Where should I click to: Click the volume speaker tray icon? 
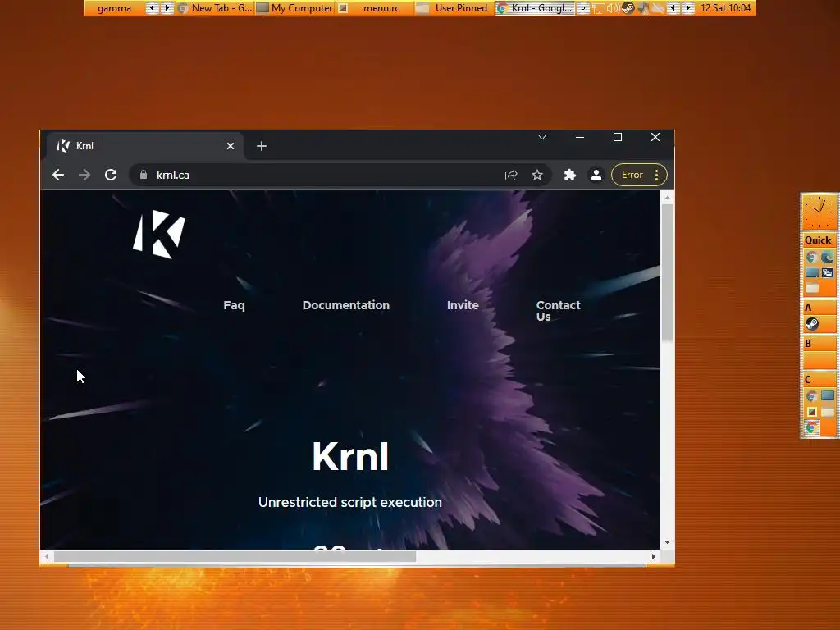(613, 8)
